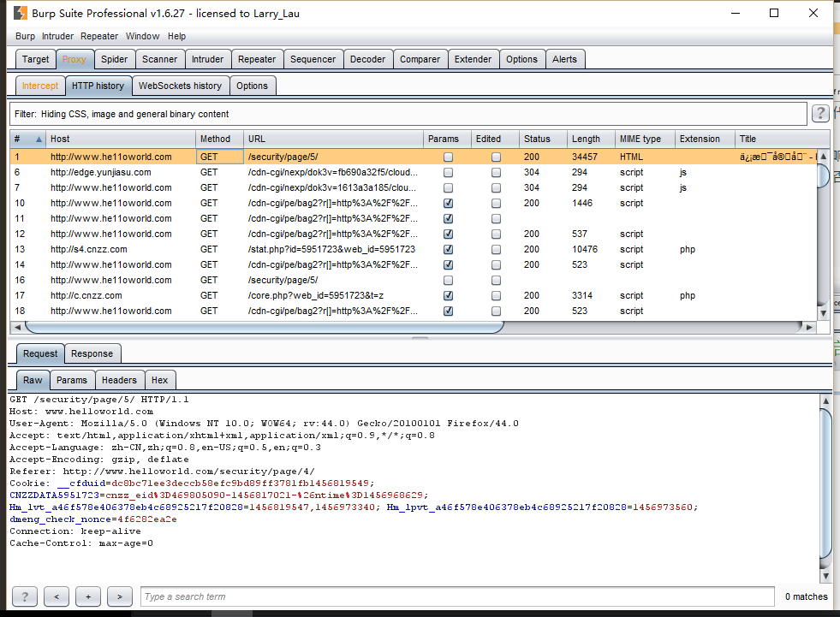This screenshot has width=840, height=617.
Task: Open the filter bar settings
Action: point(408,114)
